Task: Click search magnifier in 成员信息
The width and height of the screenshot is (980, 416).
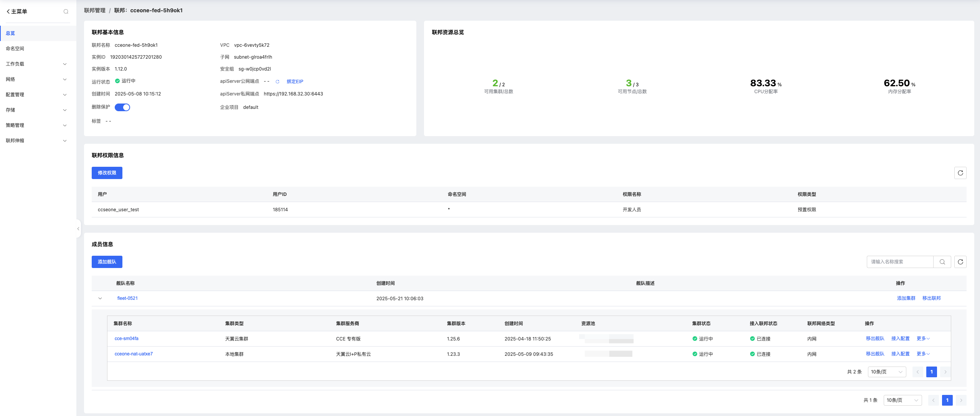Action: coord(942,262)
